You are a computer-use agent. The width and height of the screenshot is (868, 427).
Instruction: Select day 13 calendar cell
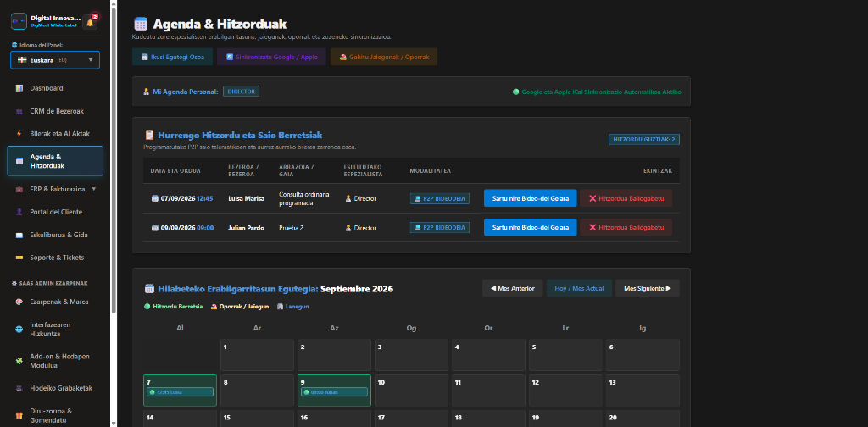pos(643,391)
